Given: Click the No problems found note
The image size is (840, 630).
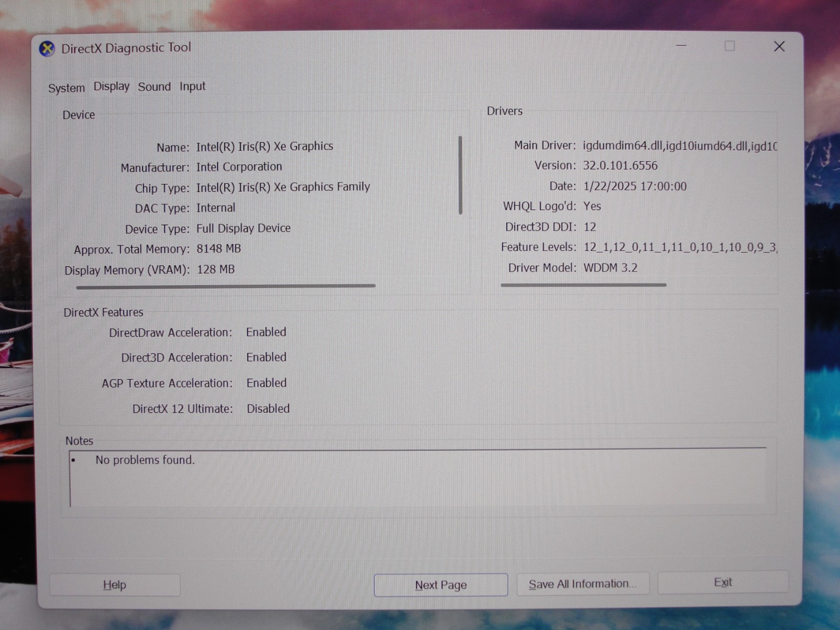Looking at the screenshot, I should pos(145,460).
